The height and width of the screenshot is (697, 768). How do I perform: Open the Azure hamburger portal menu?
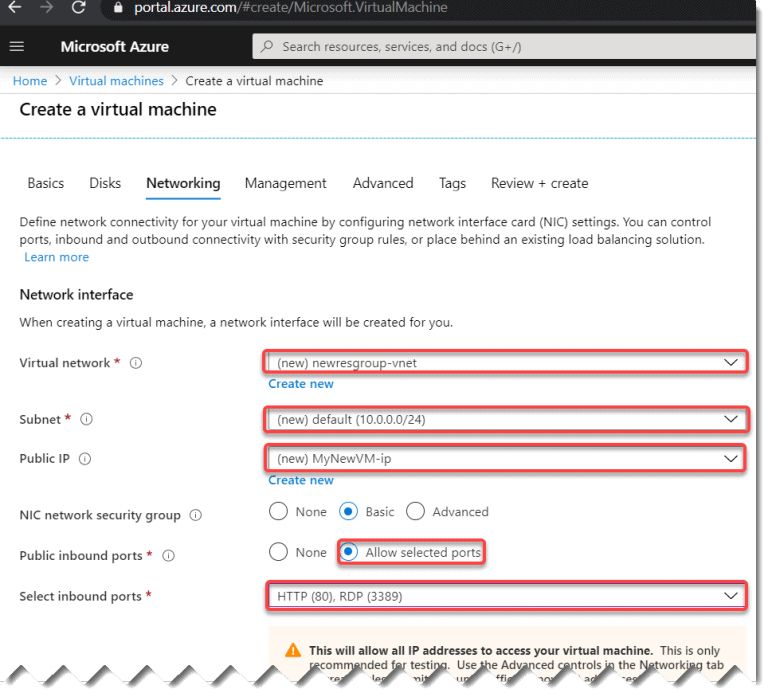pos(17,47)
